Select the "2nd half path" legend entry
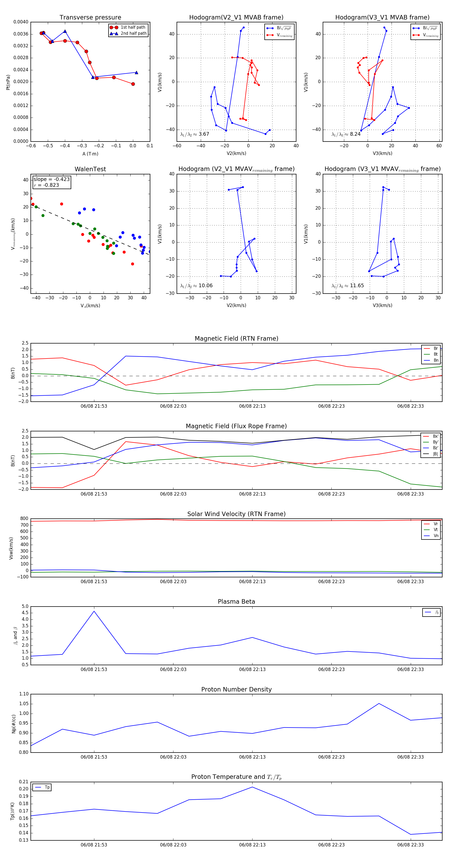Image resolution: width=473 pixels, height=868 pixels. tap(128, 33)
